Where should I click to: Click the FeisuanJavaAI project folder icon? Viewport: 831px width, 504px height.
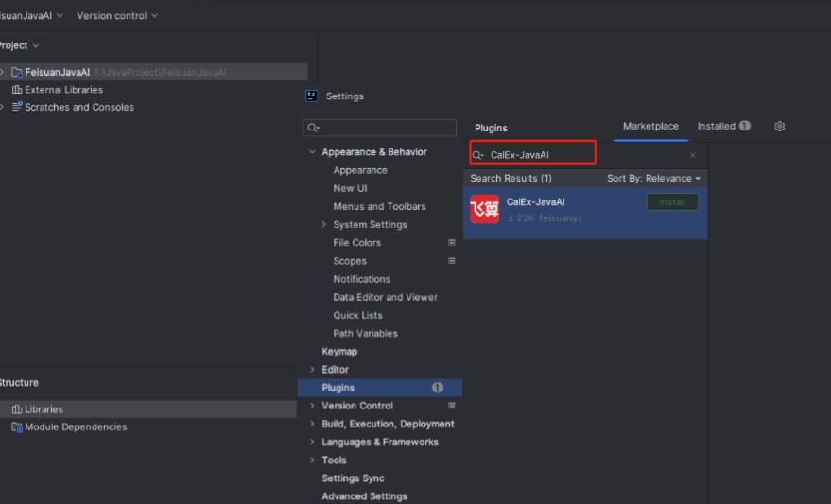(17, 72)
